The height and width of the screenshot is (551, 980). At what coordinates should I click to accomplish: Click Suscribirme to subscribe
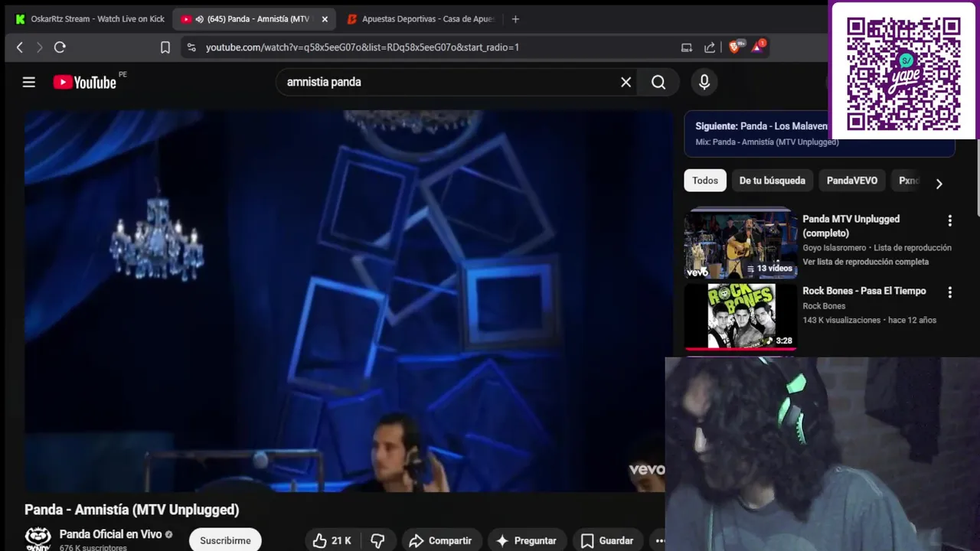(225, 540)
